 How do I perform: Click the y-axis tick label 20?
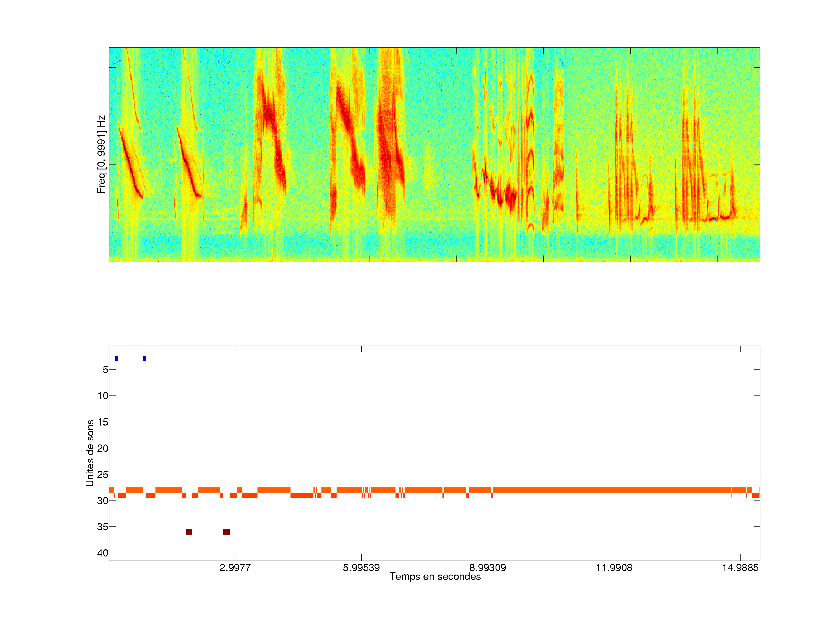(x=103, y=449)
